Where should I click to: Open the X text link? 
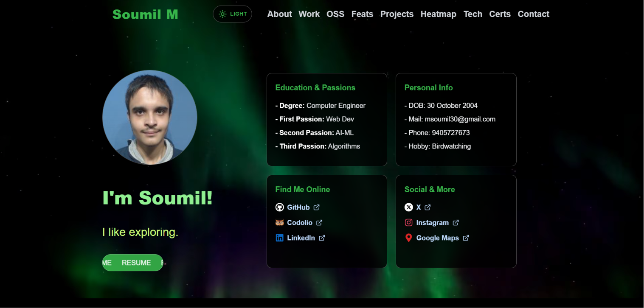(419, 207)
